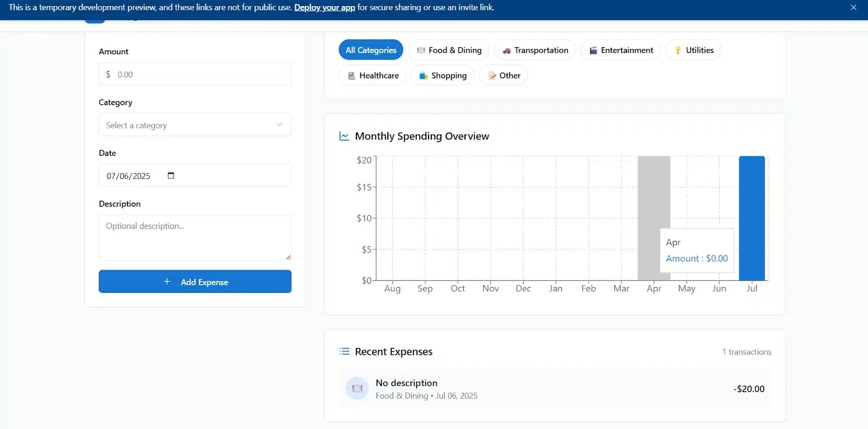Filter by Food & Dining category
This screenshot has height=429, width=868.
pyautogui.click(x=449, y=50)
